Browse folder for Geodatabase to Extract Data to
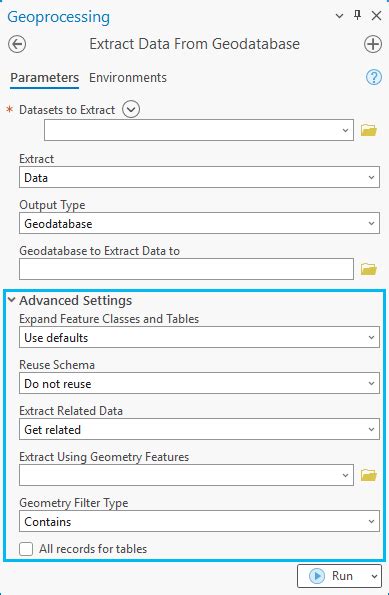Viewport: 389px width, 595px height. pos(369,269)
